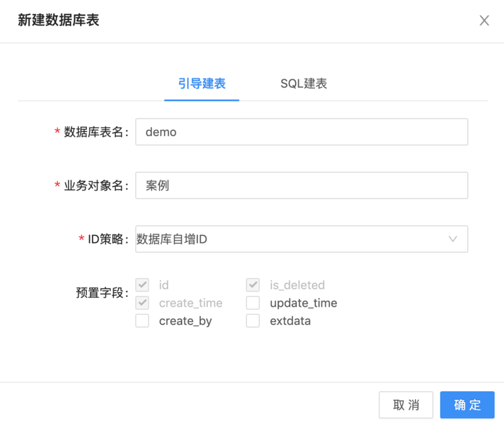Screen dimensions: 504x427
Task: Click the disabled id checkbox
Action: pos(142,285)
